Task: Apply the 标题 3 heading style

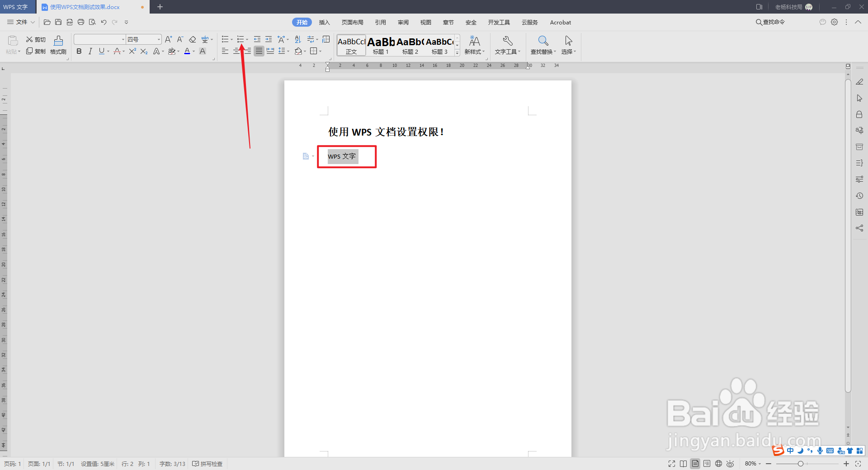Action: 439,45
